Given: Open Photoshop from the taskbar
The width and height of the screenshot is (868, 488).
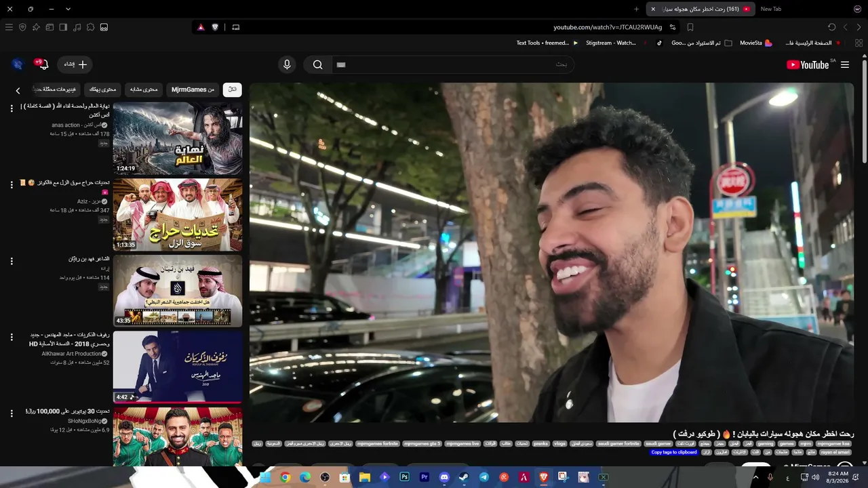Looking at the screenshot, I should click(405, 477).
